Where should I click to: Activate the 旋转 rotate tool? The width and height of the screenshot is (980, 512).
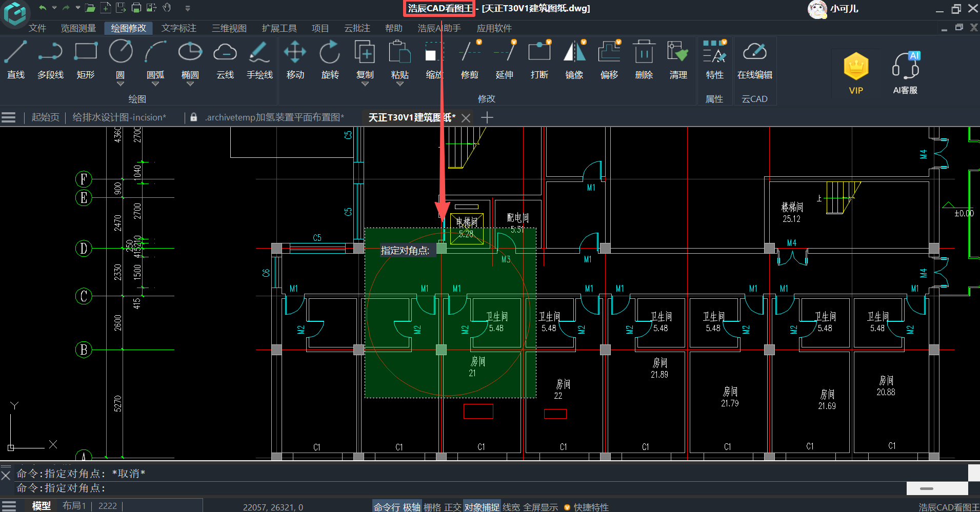point(330,60)
